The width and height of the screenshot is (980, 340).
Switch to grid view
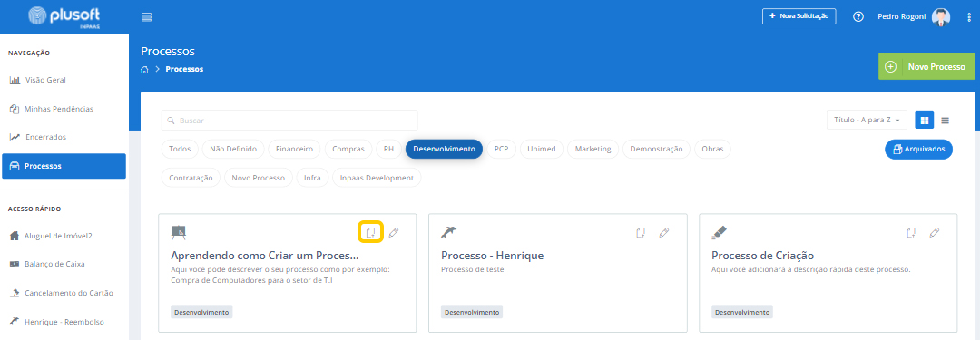[x=925, y=120]
